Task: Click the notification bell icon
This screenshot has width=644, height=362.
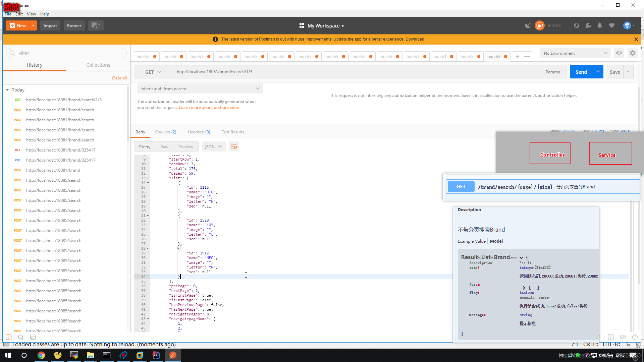Action: click(599, 25)
